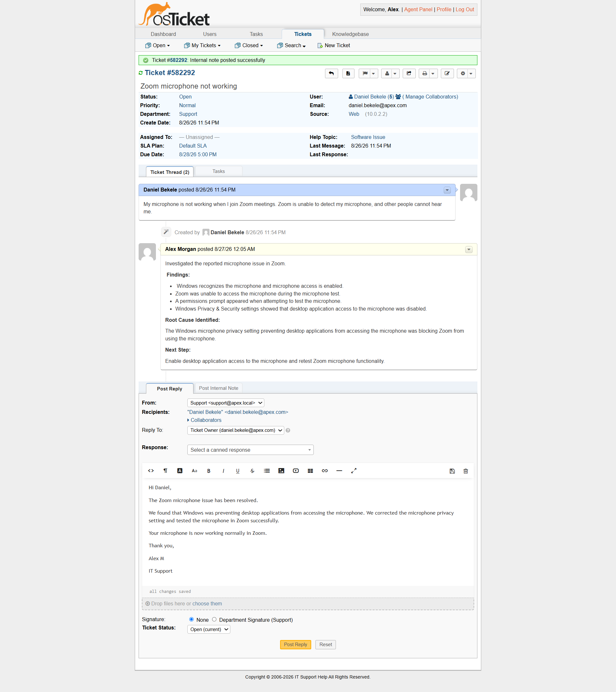616x692 pixels.
Task: Delete draft using trash icon
Action: (x=466, y=471)
